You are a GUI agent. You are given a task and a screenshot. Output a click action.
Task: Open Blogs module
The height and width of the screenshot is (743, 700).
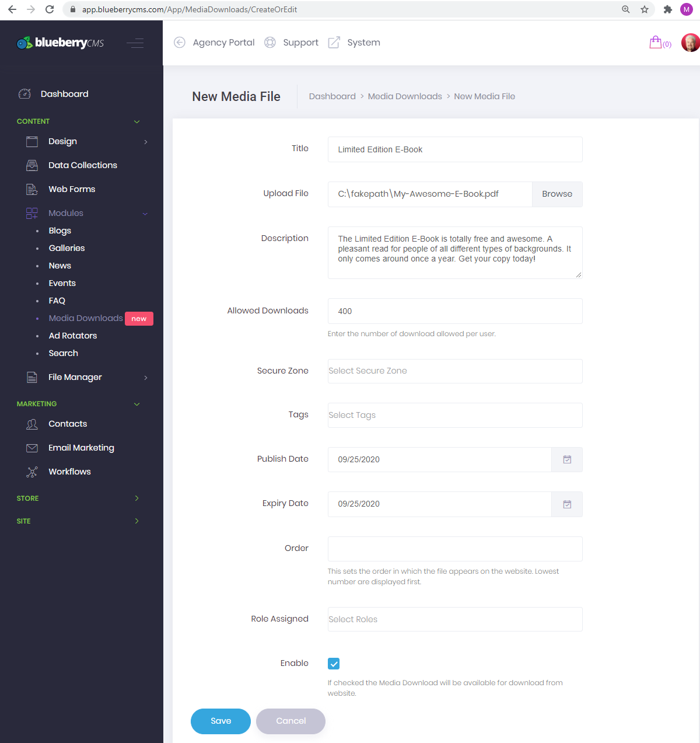click(60, 231)
